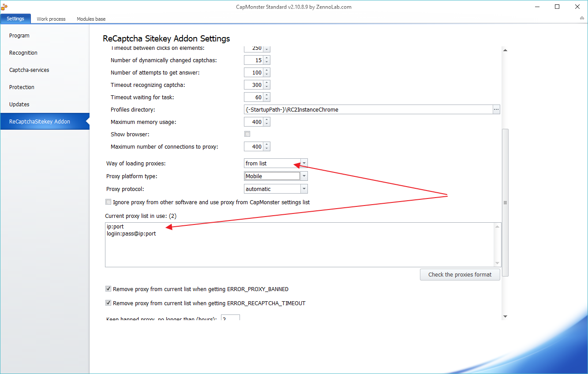Click the CapMonster app icon in title bar

(x=4, y=7)
